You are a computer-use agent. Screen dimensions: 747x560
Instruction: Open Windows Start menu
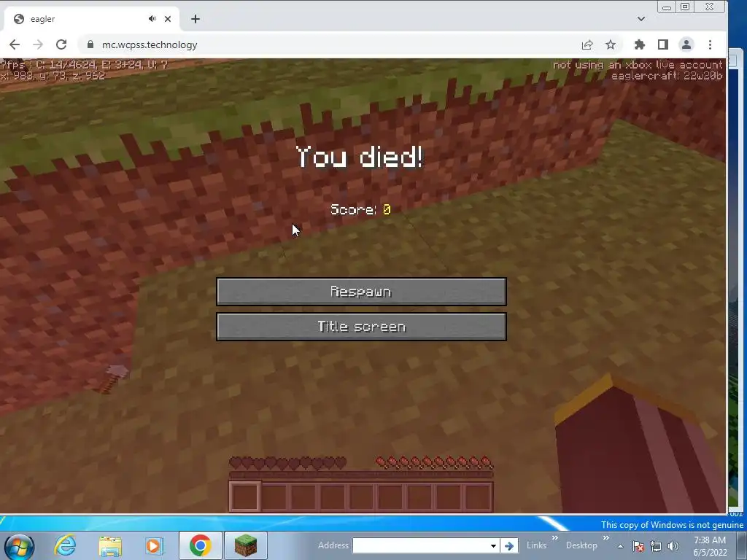click(x=19, y=545)
